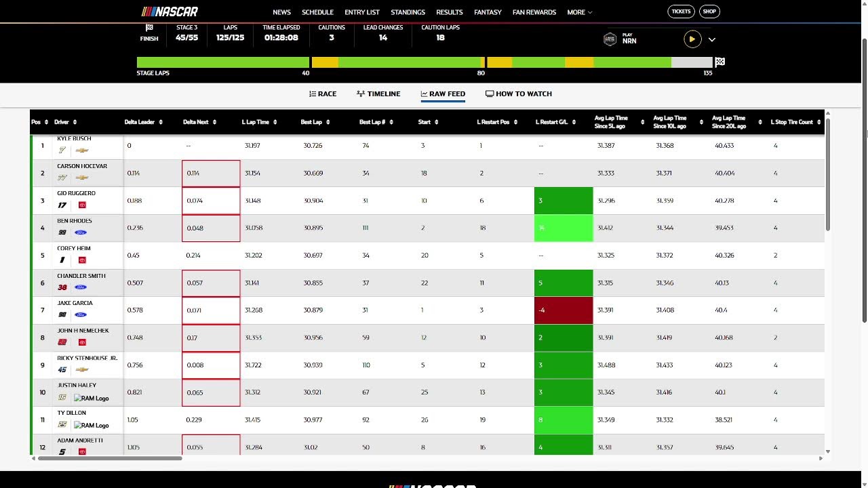Sort by Delta Next column
Image resolution: width=868 pixels, height=488 pixels.
click(x=200, y=122)
